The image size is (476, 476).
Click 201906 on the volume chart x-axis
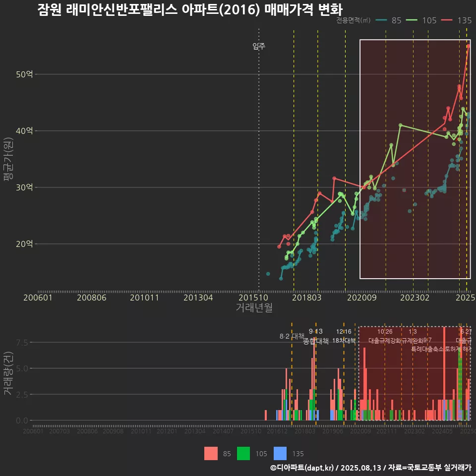[333, 431]
